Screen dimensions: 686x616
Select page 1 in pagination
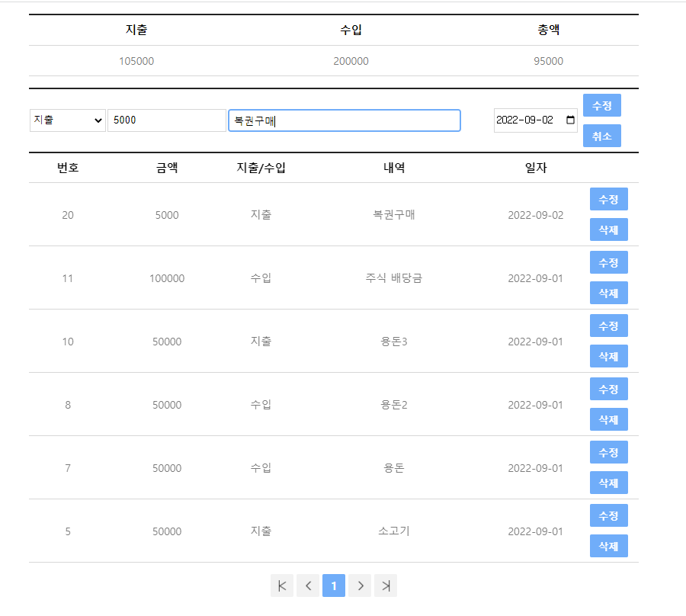click(334, 586)
